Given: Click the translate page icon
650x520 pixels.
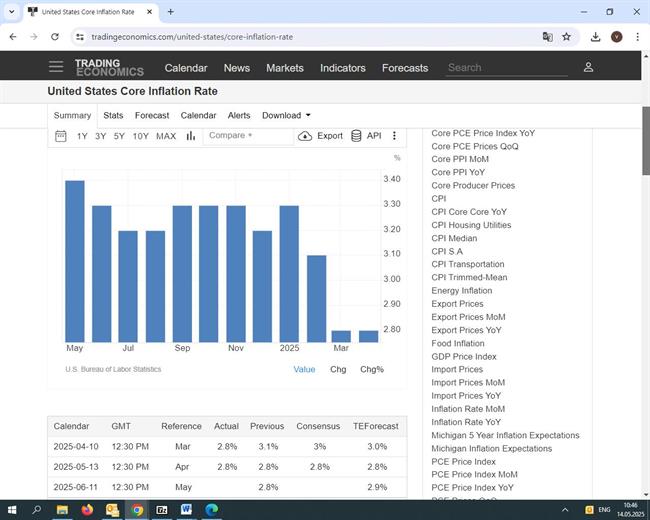Looking at the screenshot, I should pos(548,37).
